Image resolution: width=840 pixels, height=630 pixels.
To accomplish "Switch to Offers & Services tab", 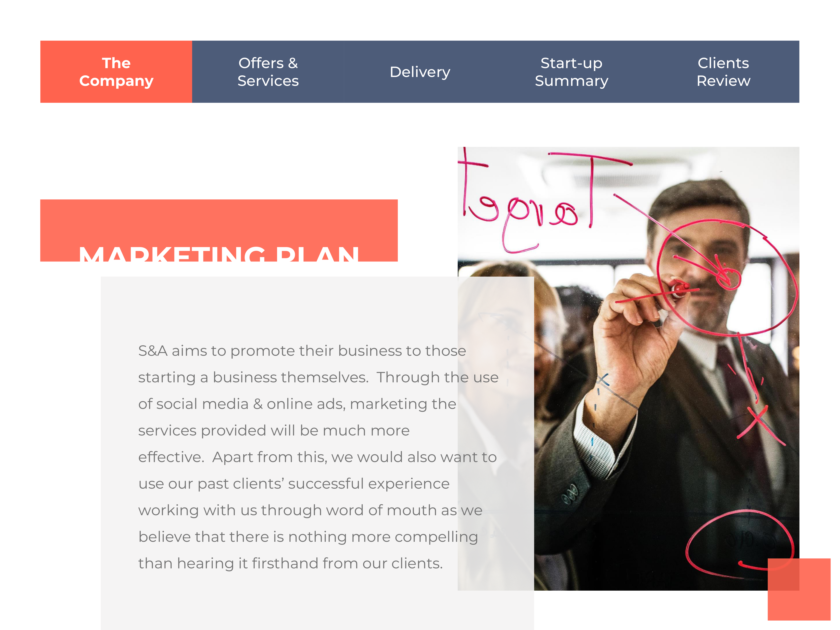I will 268,72.
